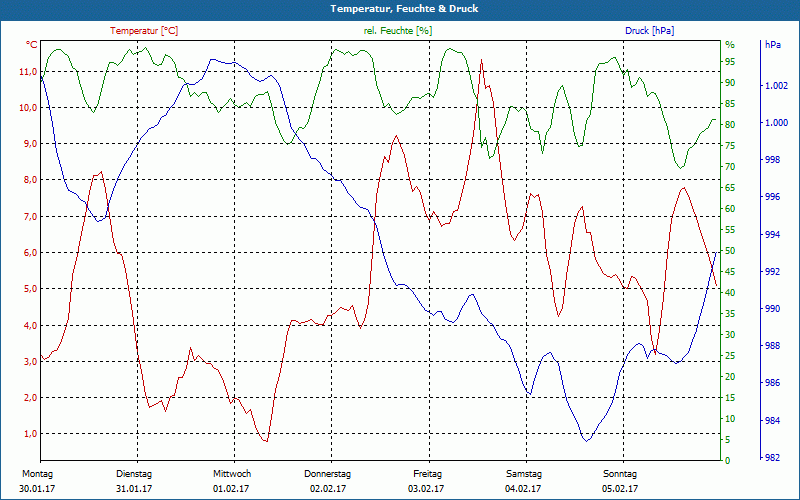The image size is (800, 500).
Task: Click the 'Donnerstag' day label
Action: pyautogui.click(x=328, y=474)
